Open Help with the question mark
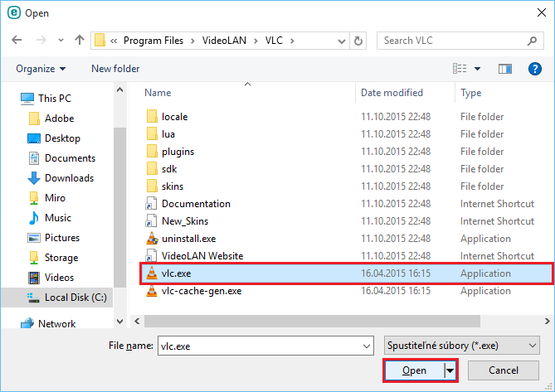This screenshot has height=392, width=555. (x=534, y=69)
